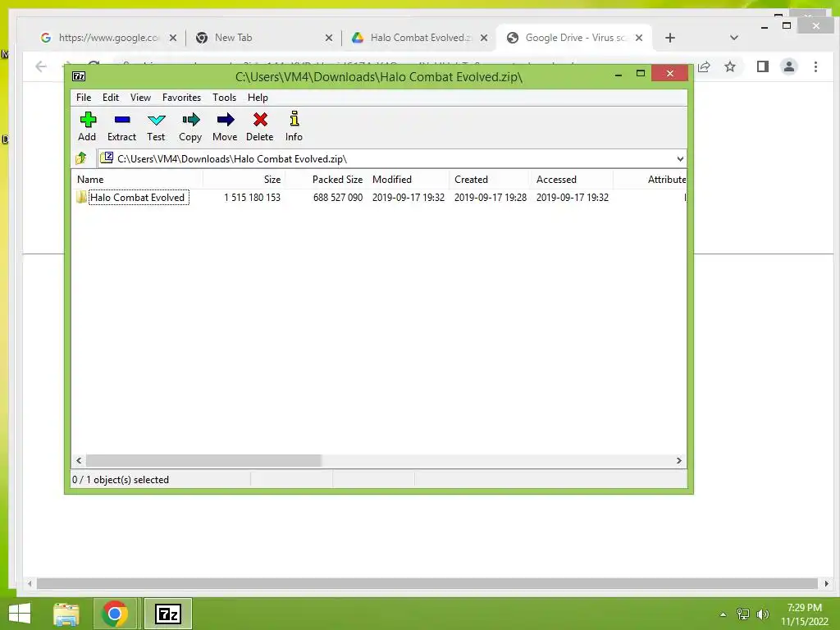The height and width of the screenshot is (630, 840).
Task: Select the Copy toolbar icon
Action: pos(190,126)
